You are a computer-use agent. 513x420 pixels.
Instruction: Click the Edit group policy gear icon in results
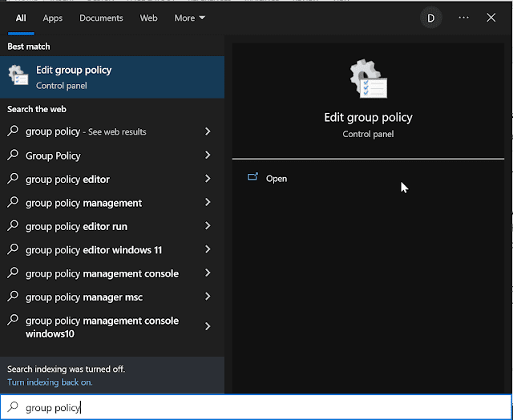coord(18,75)
